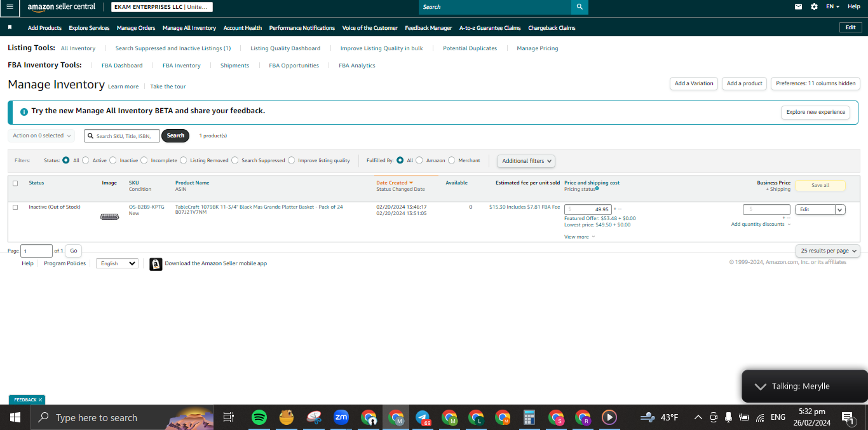Open the 25 results per page dropdown
This screenshot has height=430, width=868.
[x=827, y=251]
